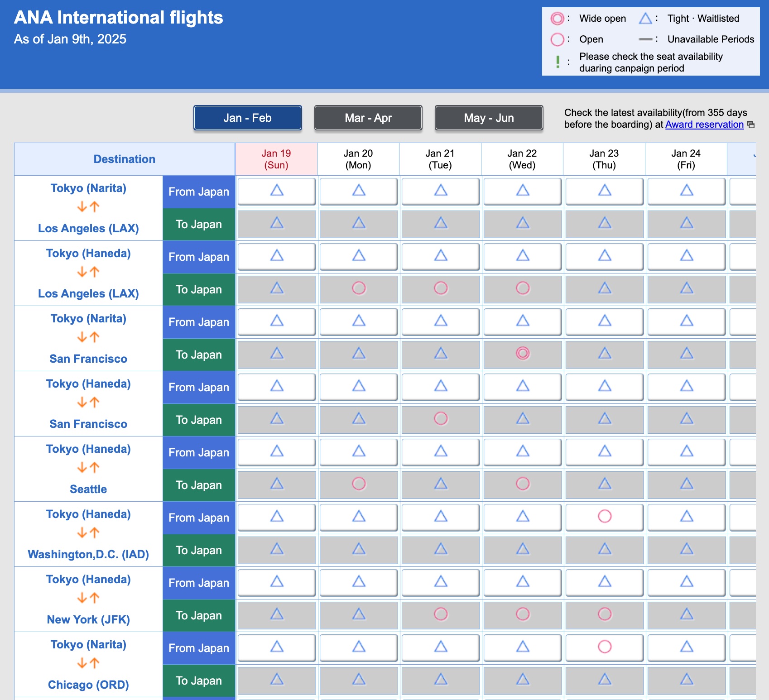Select the triangle for Tokyo Haneda–Seattle from Japan Jan 24

tap(686, 452)
